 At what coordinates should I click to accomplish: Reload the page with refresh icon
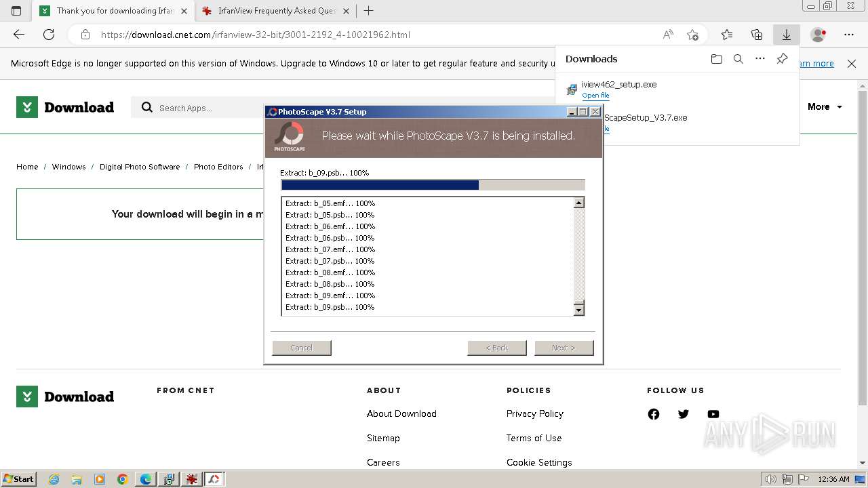coord(49,35)
